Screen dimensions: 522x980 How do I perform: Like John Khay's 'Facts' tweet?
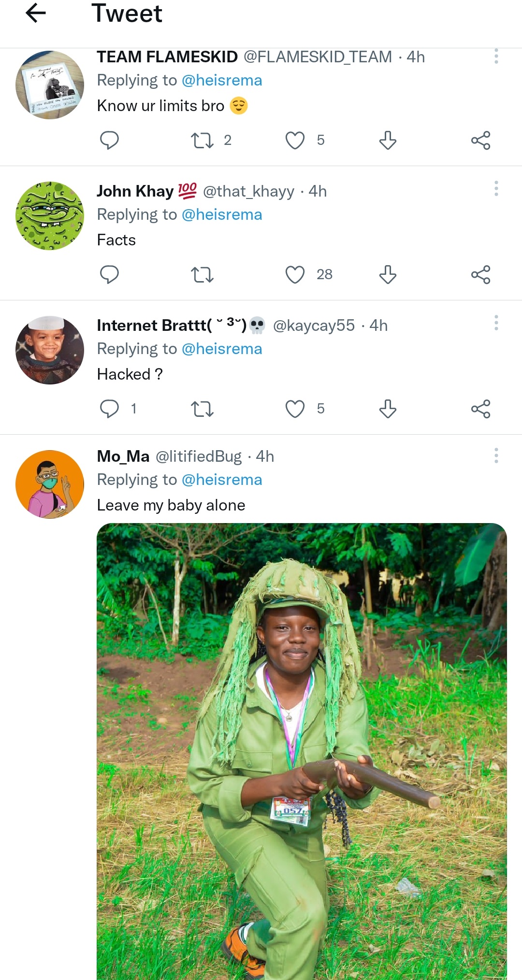295,274
